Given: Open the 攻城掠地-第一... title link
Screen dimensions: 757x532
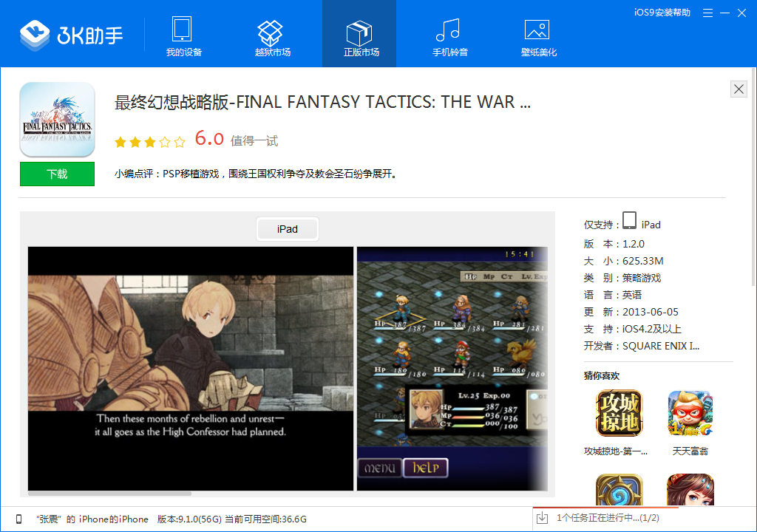Looking at the screenshot, I should point(616,451).
